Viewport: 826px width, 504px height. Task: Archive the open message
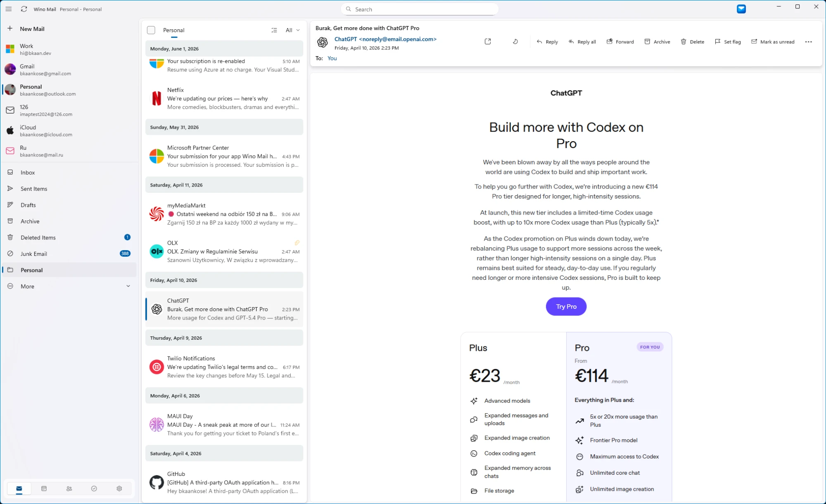point(657,42)
